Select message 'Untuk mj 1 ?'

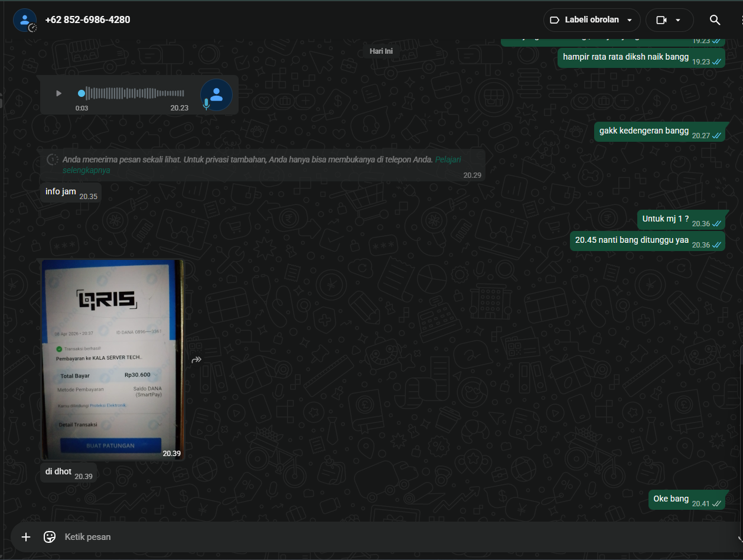pyautogui.click(x=681, y=220)
